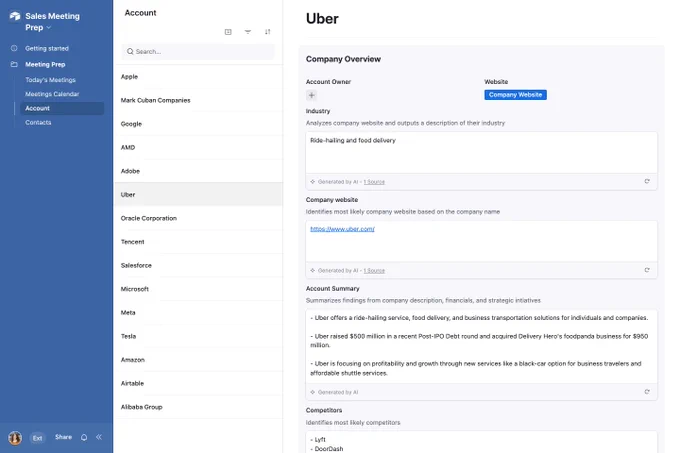Viewport: 680px width, 453px height.
Task: Click the sort icon in Account list
Action: point(268,32)
